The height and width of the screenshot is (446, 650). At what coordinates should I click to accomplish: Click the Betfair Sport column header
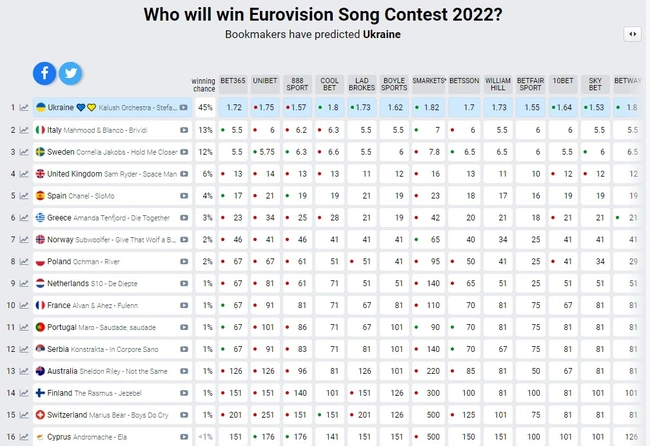pyautogui.click(x=530, y=84)
